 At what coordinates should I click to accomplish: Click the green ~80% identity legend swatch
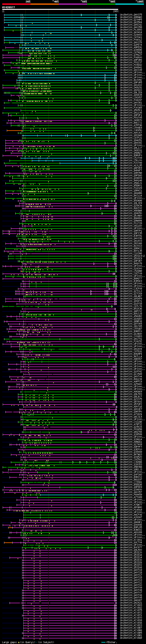pyautogui.click(x=101, y=4)
